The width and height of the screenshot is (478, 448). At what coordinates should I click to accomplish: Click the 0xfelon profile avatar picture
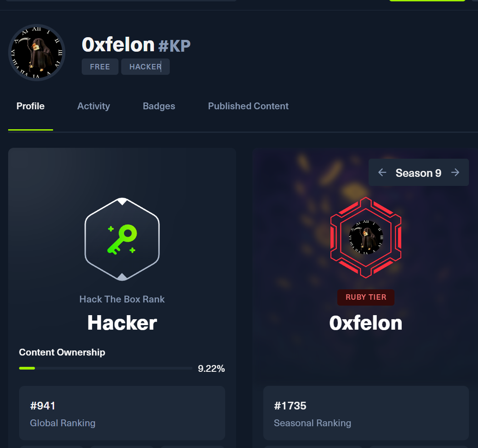[37, 53]
